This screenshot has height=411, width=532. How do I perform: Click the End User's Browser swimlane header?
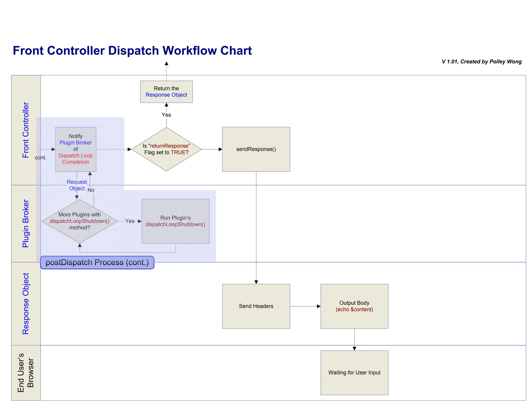(x=26, y=373)
